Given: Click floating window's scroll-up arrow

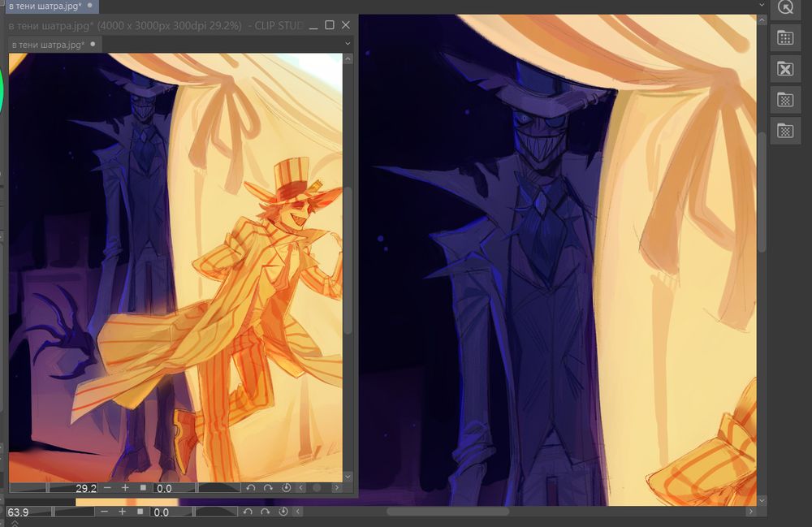Looking at the screenshot, I should [348, 59].
